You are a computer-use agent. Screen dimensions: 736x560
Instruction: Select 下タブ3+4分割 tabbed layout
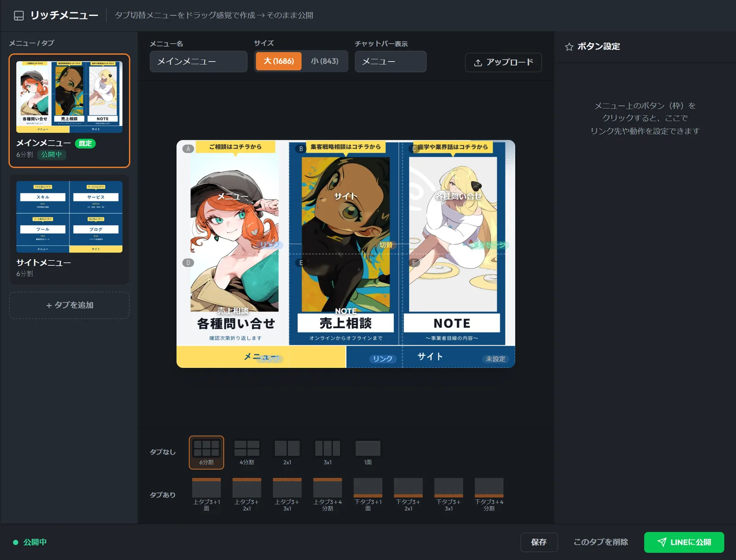pos(489,495)
